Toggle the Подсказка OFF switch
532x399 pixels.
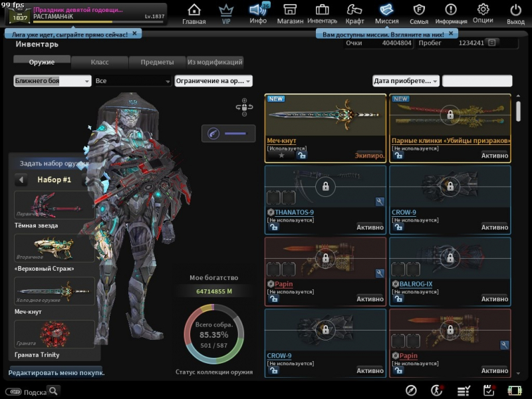coord(13,392)
